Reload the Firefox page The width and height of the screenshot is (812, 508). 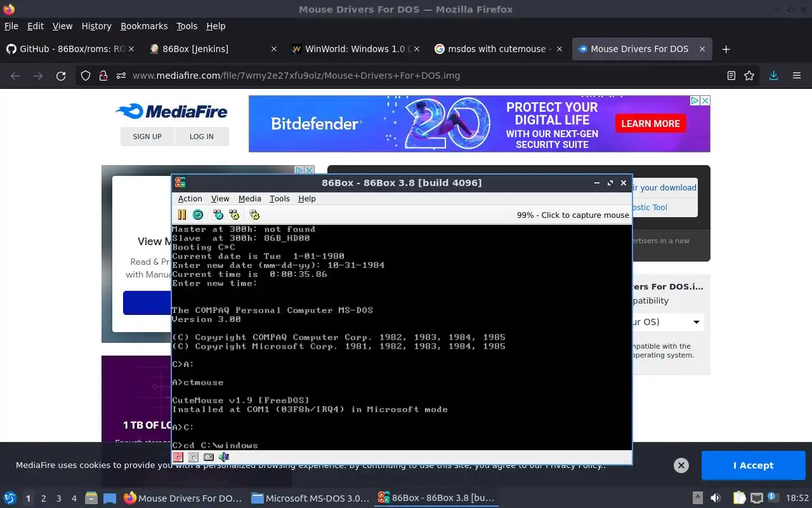(61, 76)
